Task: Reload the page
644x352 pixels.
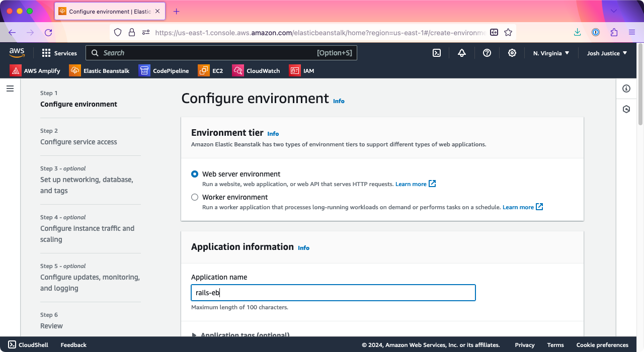Action: click(48, 33)
